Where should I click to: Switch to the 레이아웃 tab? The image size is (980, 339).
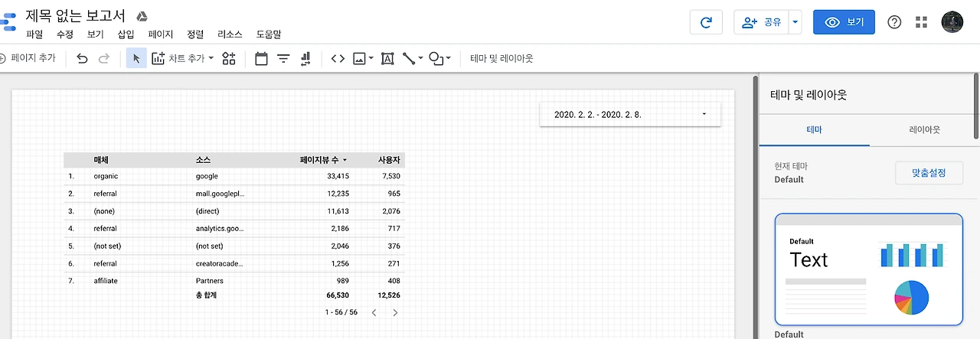click(x=924, y=130)
